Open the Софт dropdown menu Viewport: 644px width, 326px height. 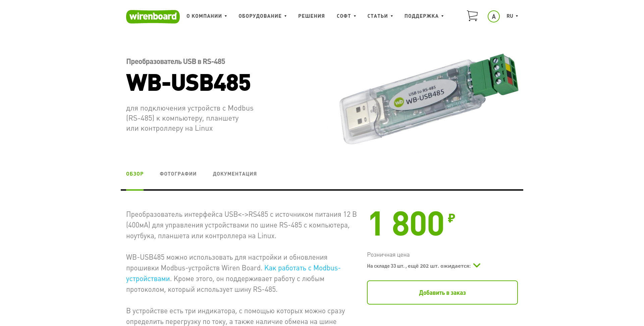tap(346, 16)
